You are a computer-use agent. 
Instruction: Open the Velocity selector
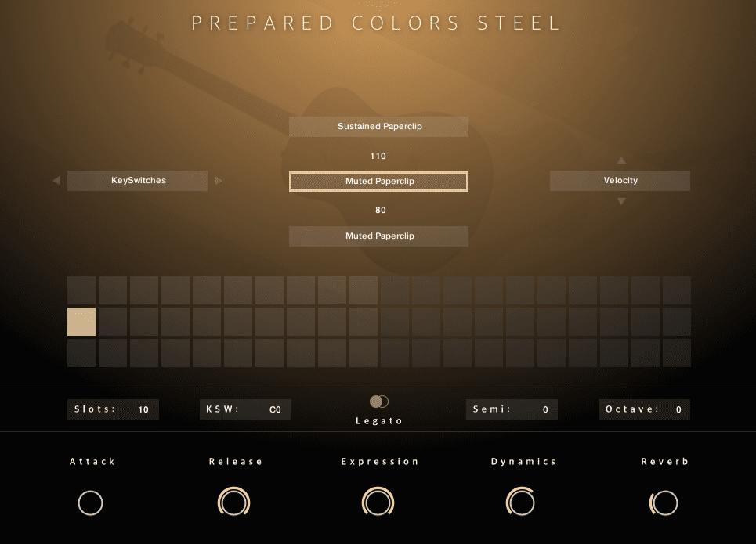pos(620,181)
